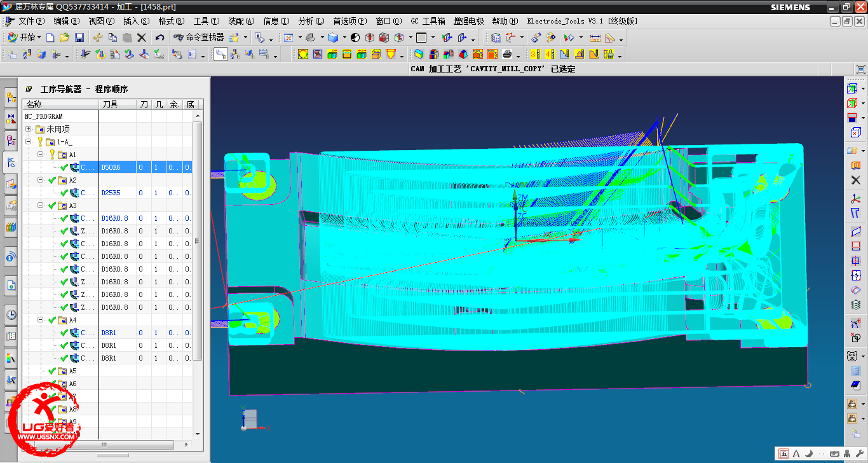Click the bear face icon

pos(852,356)
